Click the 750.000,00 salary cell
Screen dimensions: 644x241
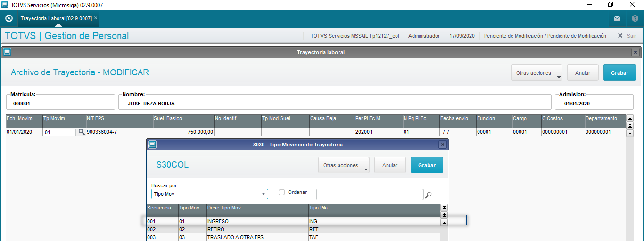pos(183,132)
